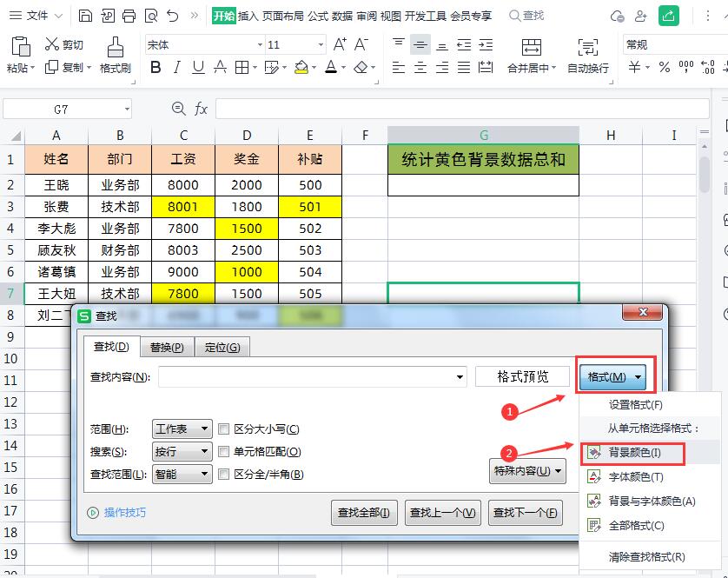Open the Name Box G7 dropdown
The image size is (728, 578).
coord(127,110)
